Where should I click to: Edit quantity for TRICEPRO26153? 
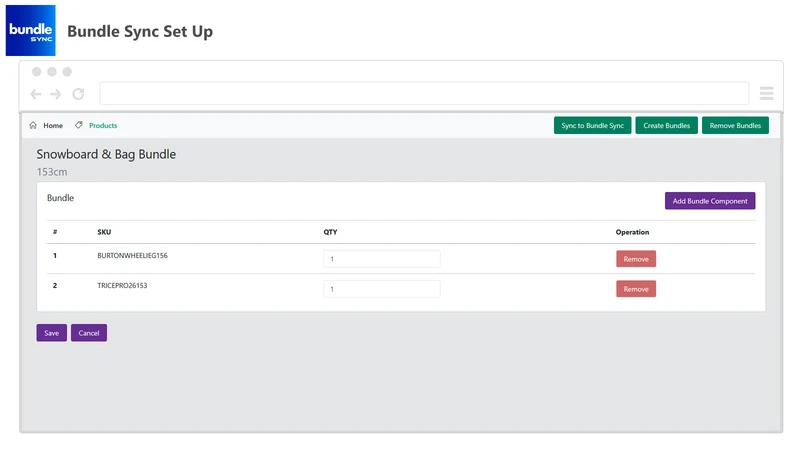[x=382, y=289]
